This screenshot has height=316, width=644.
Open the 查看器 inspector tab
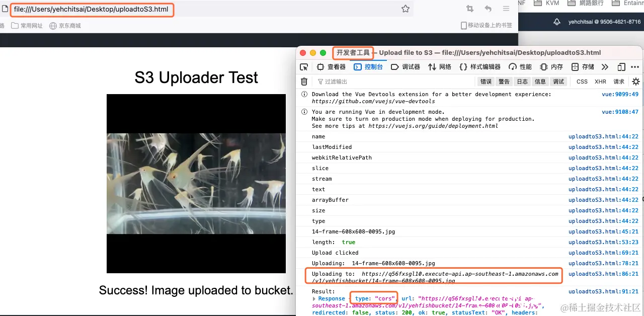tap(331, 67)
